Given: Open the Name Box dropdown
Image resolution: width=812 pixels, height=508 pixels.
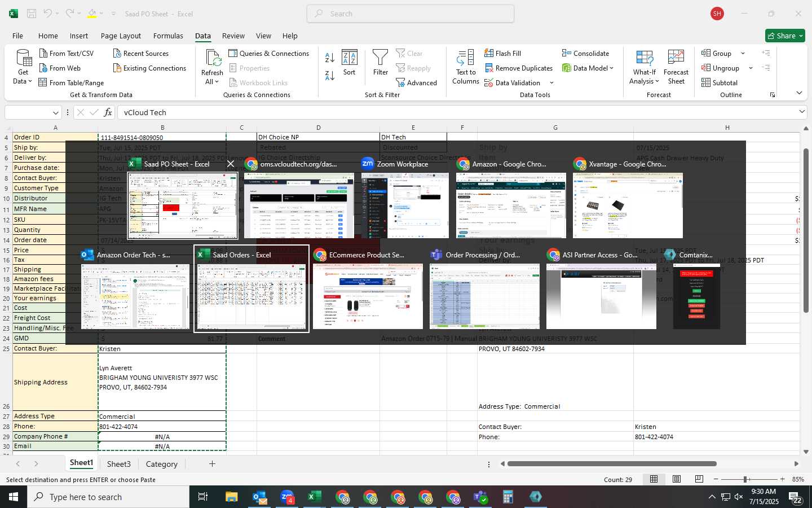Looking at the screenshot, I should tap(55, 112).
